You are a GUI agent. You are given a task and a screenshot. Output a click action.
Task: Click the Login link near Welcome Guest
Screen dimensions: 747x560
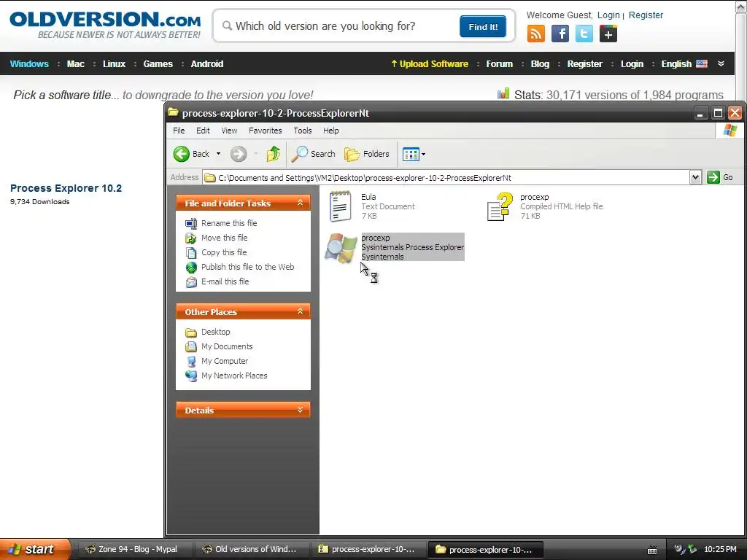608,15
